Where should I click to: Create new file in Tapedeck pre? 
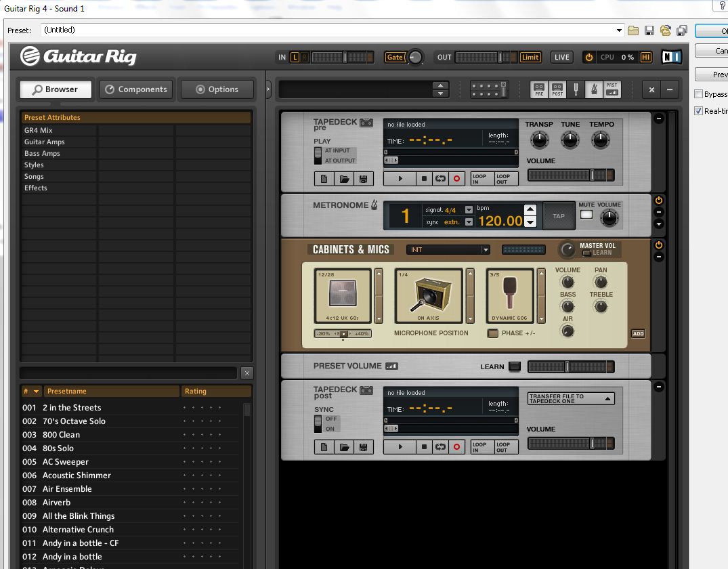[324, 179]
